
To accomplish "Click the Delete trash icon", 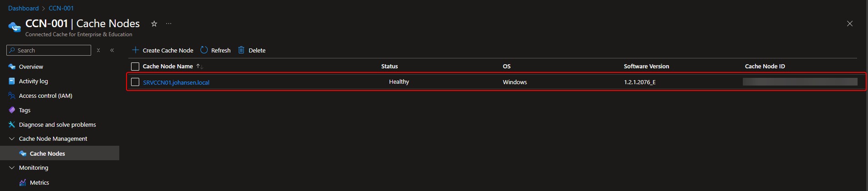I will tap(241, 50).
